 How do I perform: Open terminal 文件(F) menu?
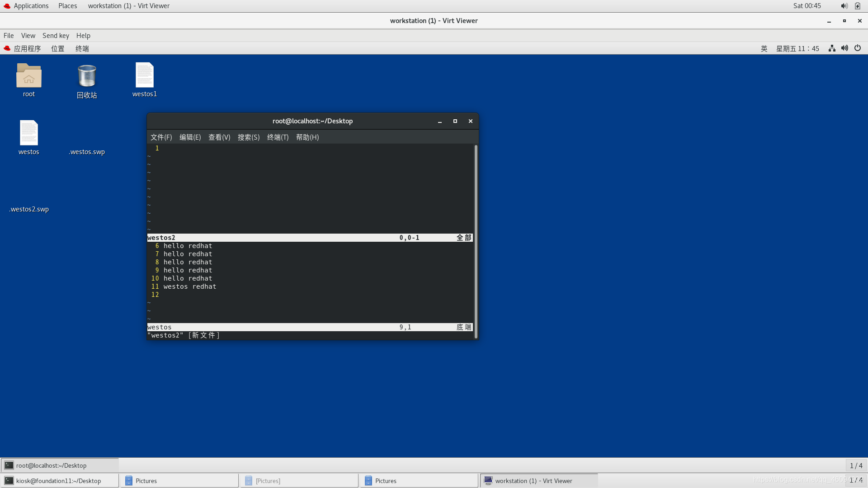tap(161, 137)
